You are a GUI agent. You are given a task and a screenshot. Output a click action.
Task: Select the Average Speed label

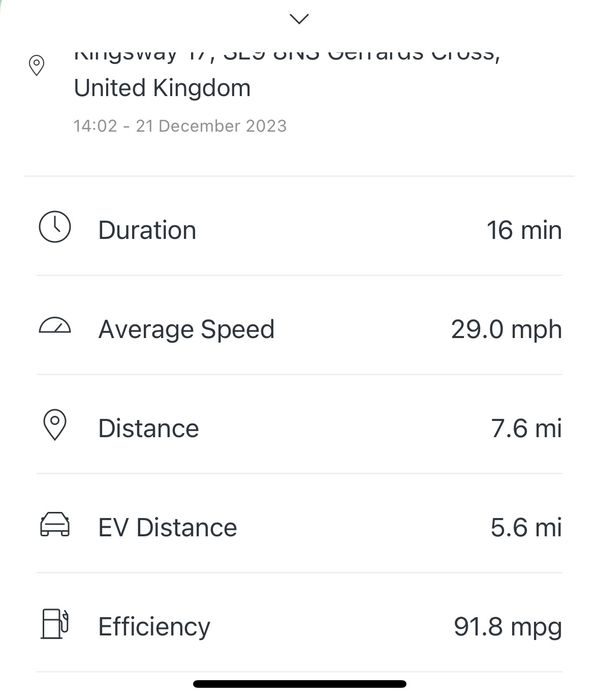187,330
